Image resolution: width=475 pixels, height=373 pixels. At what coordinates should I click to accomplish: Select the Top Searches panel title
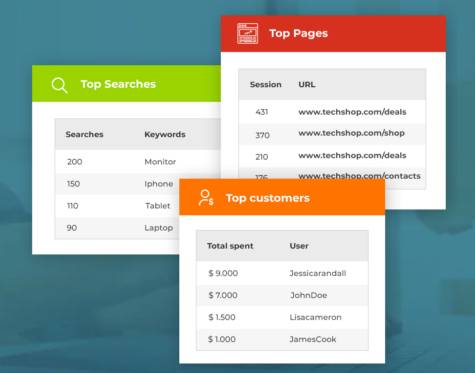[118, 84]
